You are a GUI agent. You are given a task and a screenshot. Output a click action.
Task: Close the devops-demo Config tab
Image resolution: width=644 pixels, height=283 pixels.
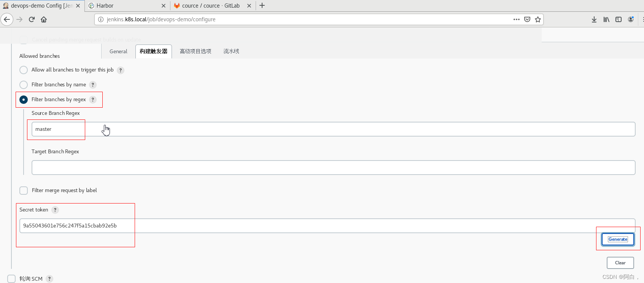pos(78,6)
